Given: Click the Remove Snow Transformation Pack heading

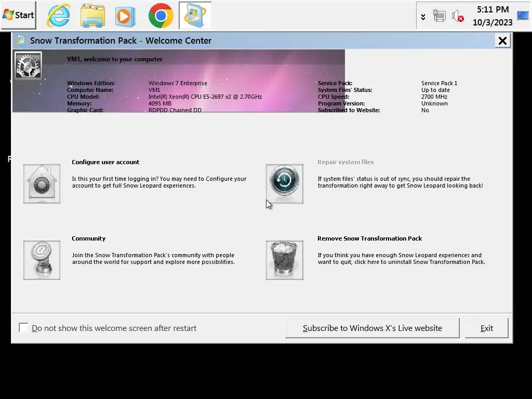Looking at the screenshot, I should point(370,238).
